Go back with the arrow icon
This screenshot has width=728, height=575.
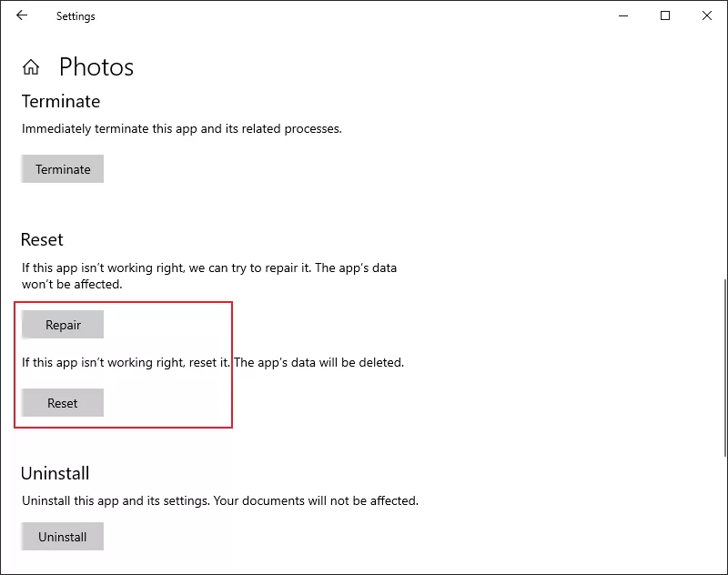[x=22, y=15]
